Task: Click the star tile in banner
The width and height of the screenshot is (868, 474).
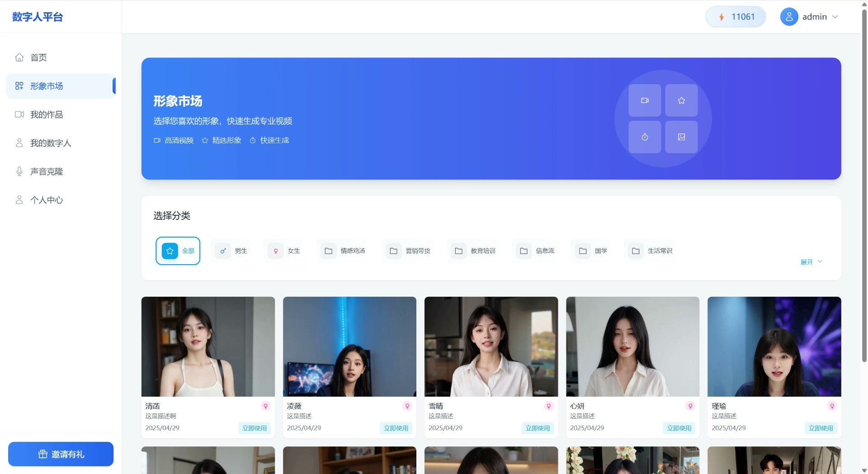Action: pos(681,100)
